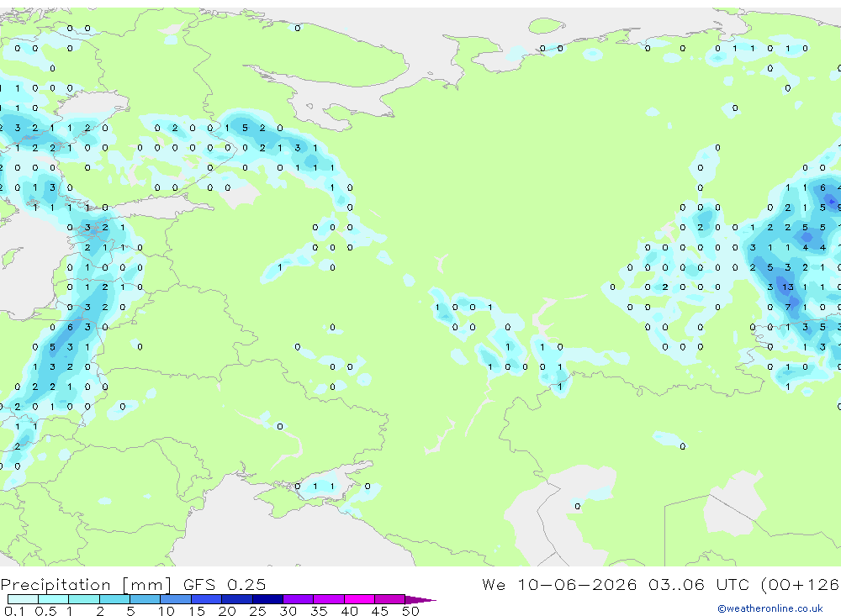
Task: Click the legend swatch between 40 and 45
Action: 359,599
